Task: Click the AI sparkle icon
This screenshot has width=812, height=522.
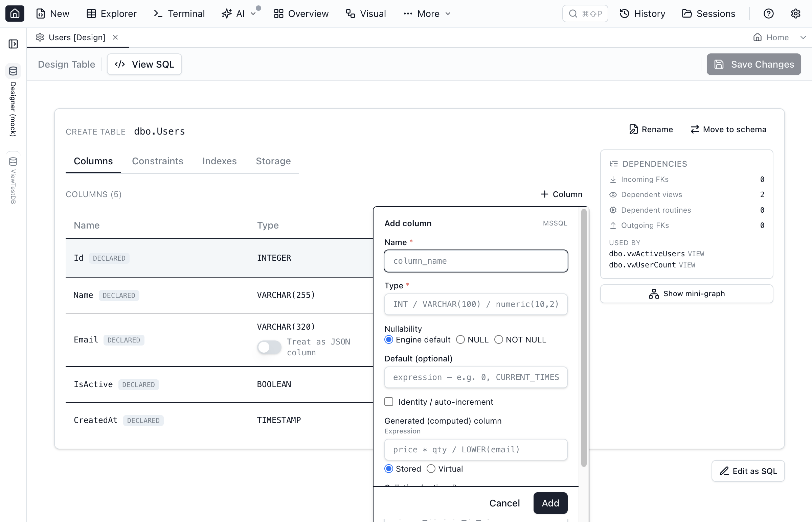Action: point(226,14)
